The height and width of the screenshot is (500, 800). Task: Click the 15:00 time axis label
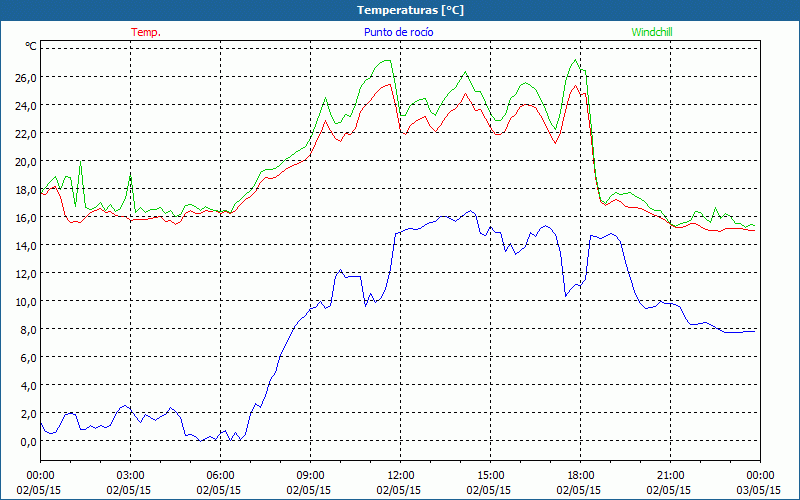tap(490, 476)
